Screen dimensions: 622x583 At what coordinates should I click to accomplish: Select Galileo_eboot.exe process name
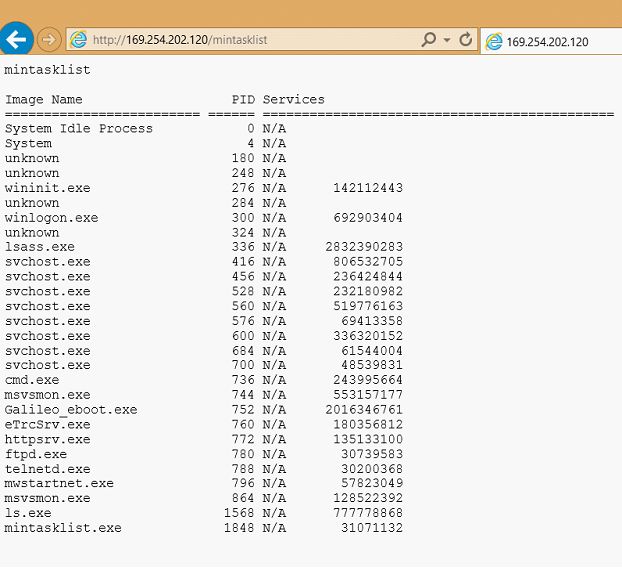71,410
